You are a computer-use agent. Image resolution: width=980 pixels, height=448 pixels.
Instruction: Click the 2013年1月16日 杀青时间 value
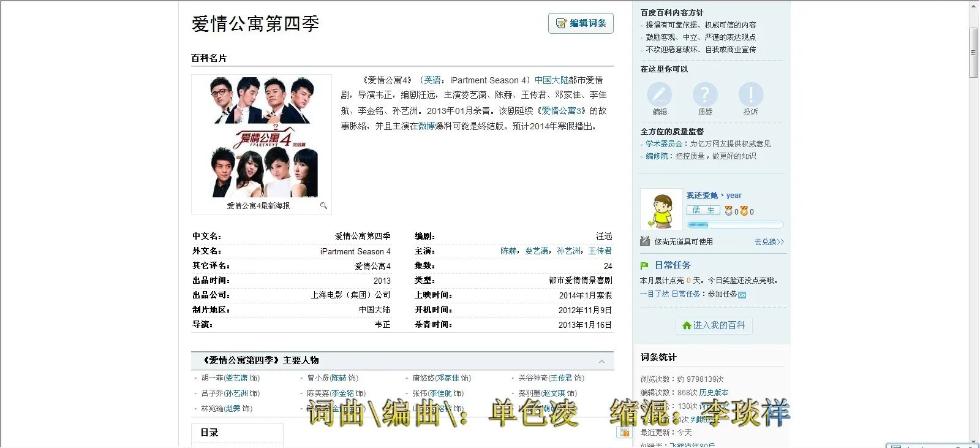(585, 325)
